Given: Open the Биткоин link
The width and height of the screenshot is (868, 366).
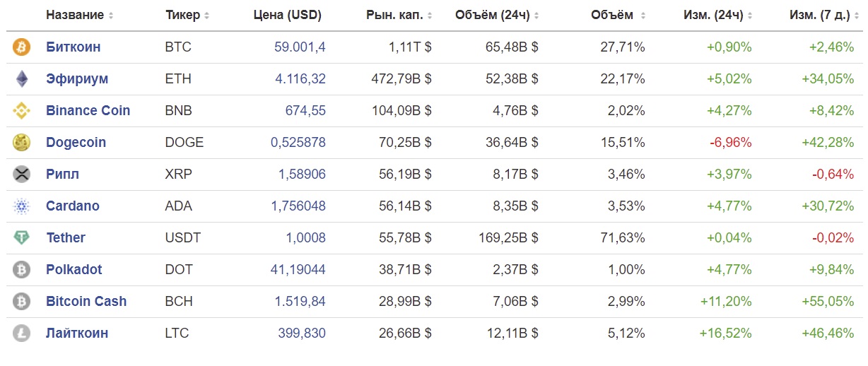Looking at the screenshot, I should click(x=74, y=47).
